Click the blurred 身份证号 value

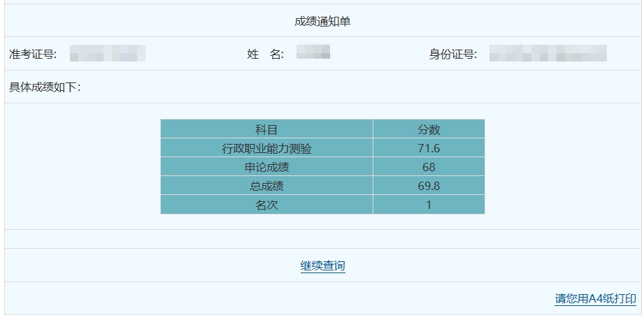(548, 54)
